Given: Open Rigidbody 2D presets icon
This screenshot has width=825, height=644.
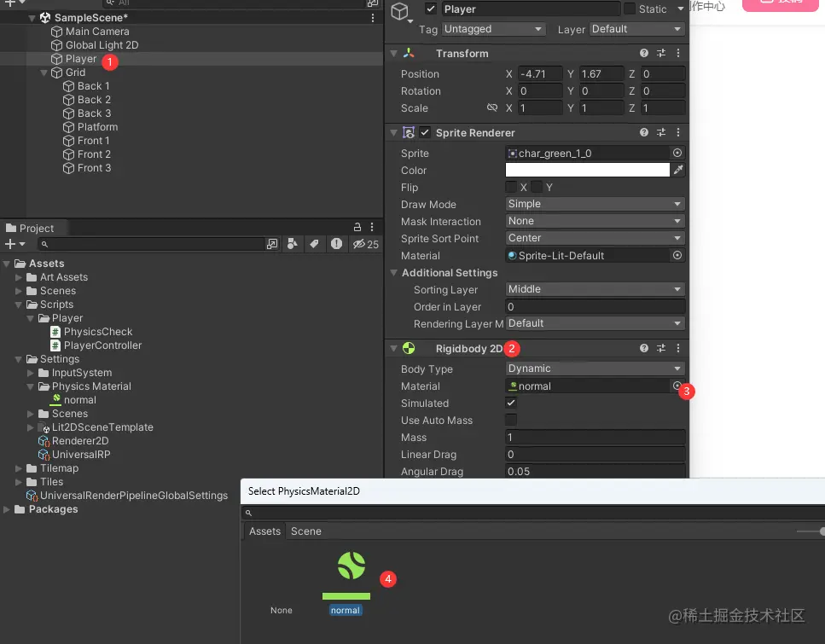Looking at the screenshot, I should (x=661, y=348).
